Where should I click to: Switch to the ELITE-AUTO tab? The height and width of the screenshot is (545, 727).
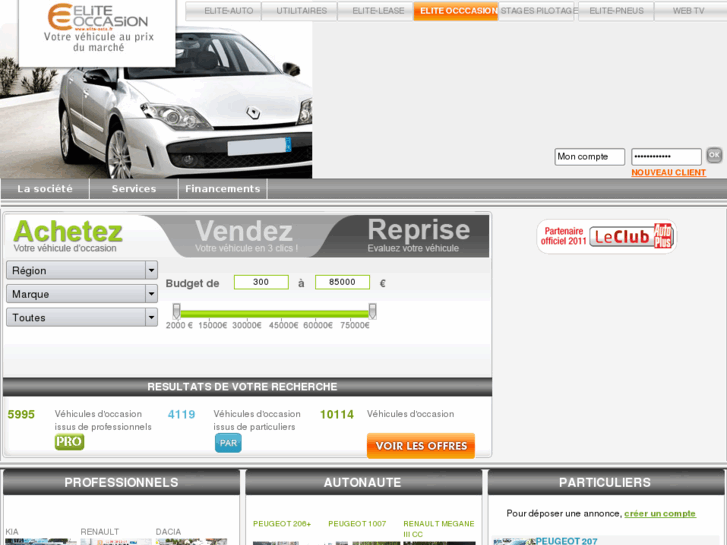coord(223,11)
